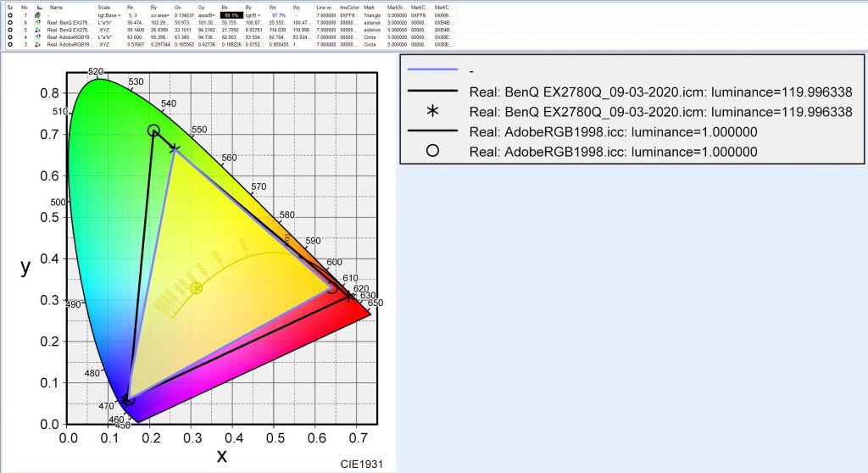Image resolution: width=868 pixels, height=473 pixels.
Task: Sort by the Name column header
Action: [x=57, y=7]
